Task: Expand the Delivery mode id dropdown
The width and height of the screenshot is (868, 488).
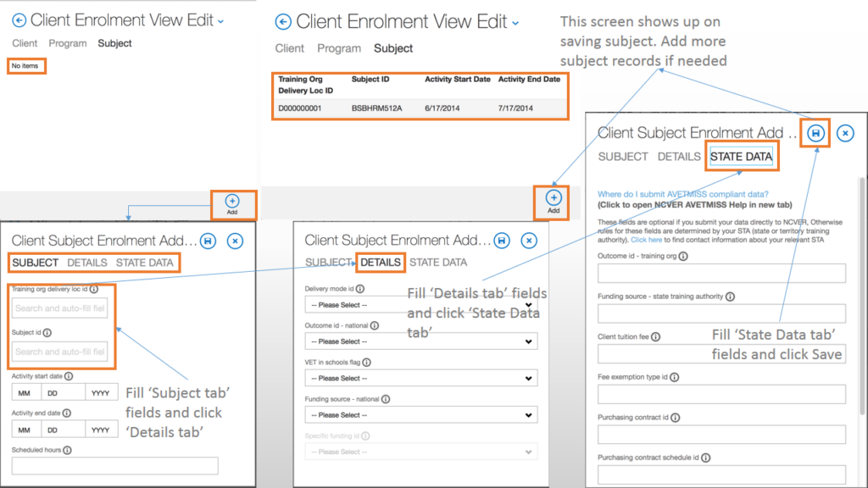Action: tap(420, 305)
